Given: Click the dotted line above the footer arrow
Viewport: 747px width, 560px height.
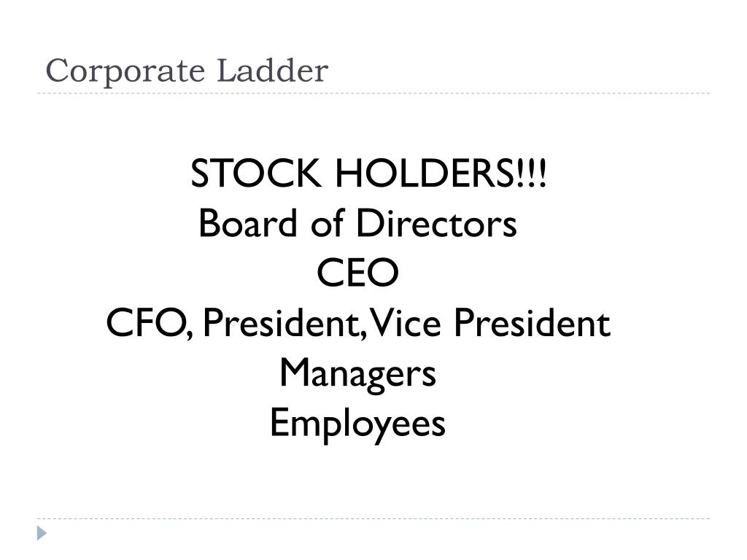Looking at the screenshot, I should click(x=373, y=518).
